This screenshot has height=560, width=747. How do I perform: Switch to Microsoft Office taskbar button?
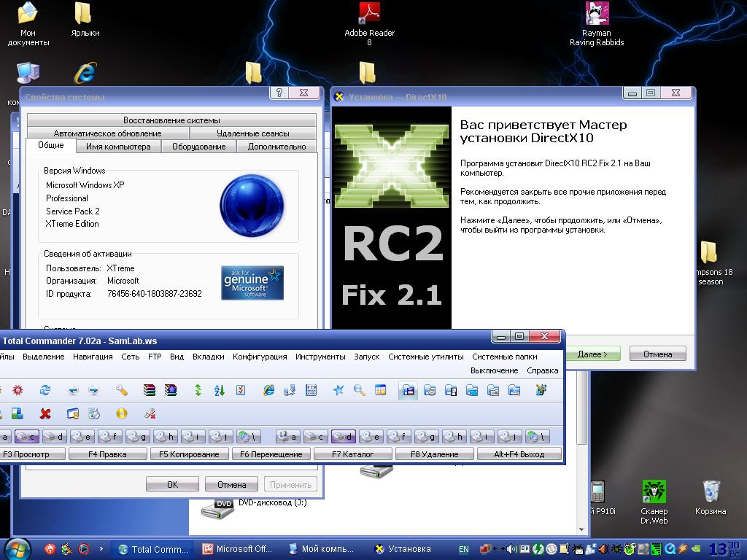(237, 549)
